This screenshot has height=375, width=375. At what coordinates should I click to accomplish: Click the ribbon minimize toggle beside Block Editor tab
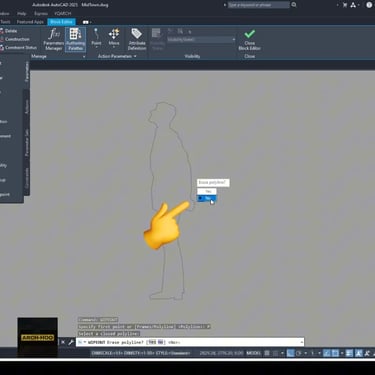click(86, 22)
